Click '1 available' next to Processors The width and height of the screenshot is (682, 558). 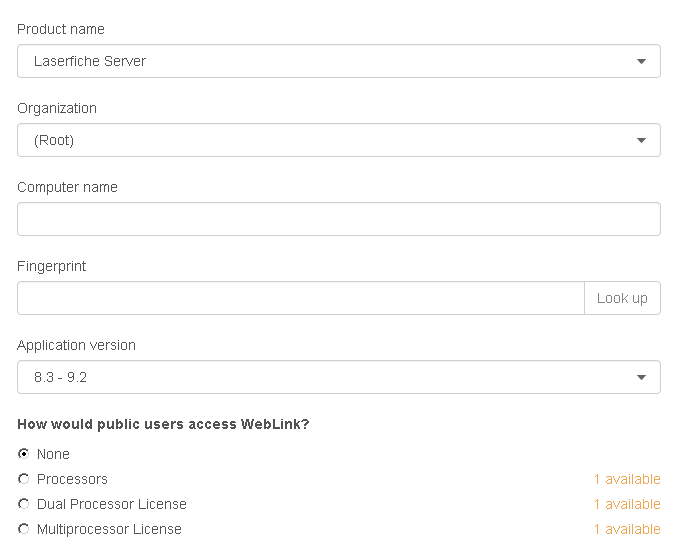tap(627, 479)
